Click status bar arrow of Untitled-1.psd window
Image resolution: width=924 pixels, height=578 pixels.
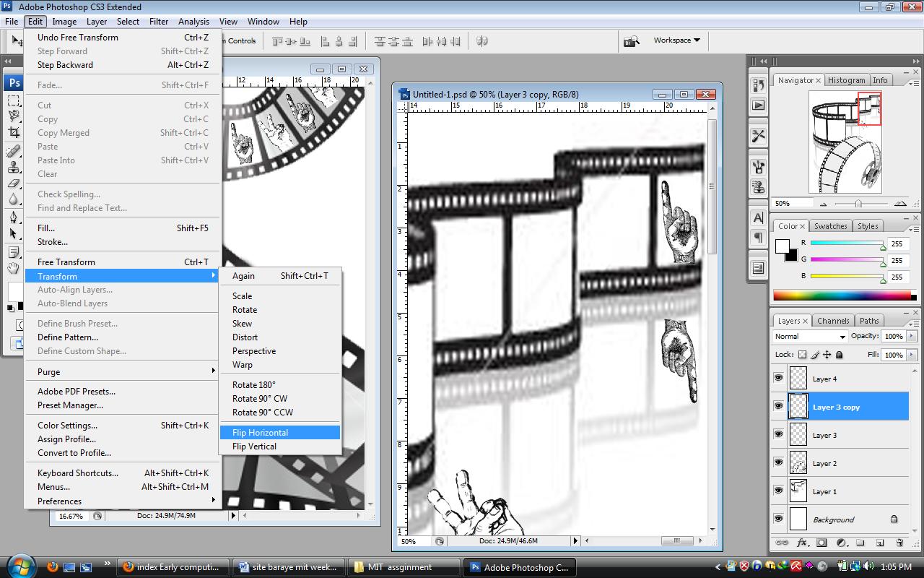point(575,540)
